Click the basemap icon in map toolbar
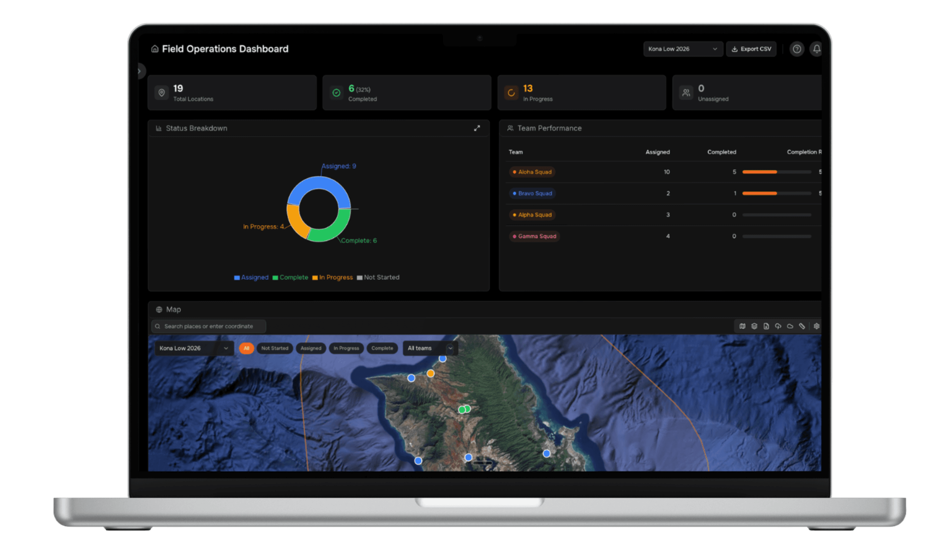The image size is (949, 560). point(742,326)
